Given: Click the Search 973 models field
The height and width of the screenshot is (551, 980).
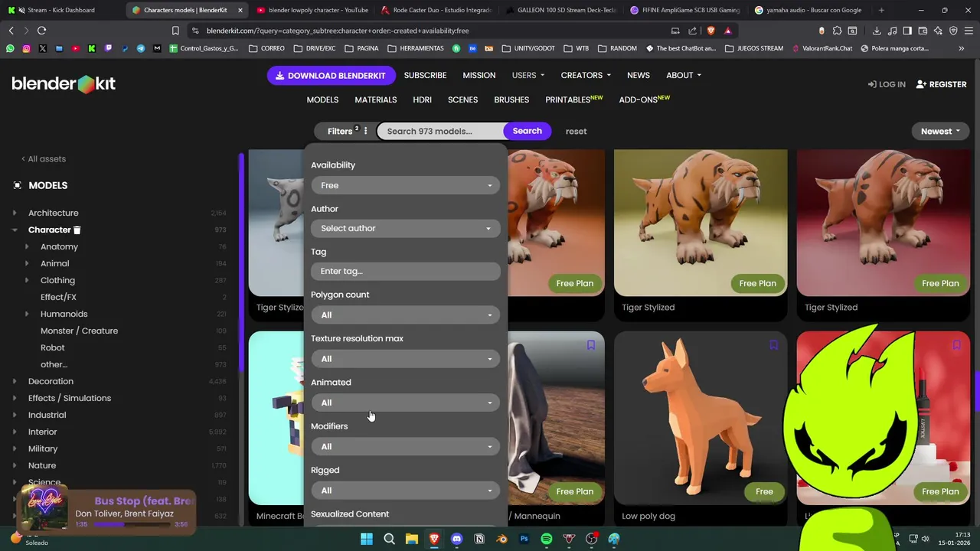Looking at the screenshot, I should (x=441, y=131).
